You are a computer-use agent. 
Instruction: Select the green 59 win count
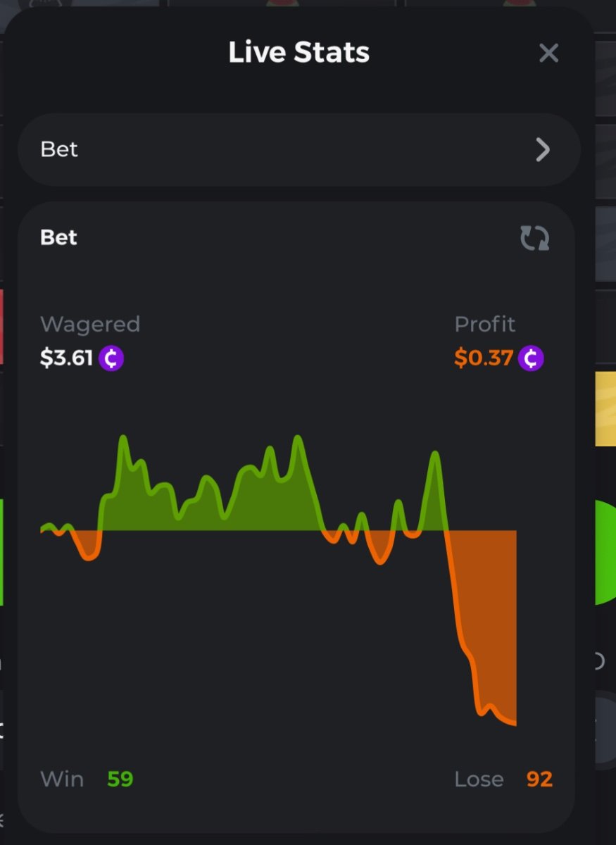pos(120,780)
